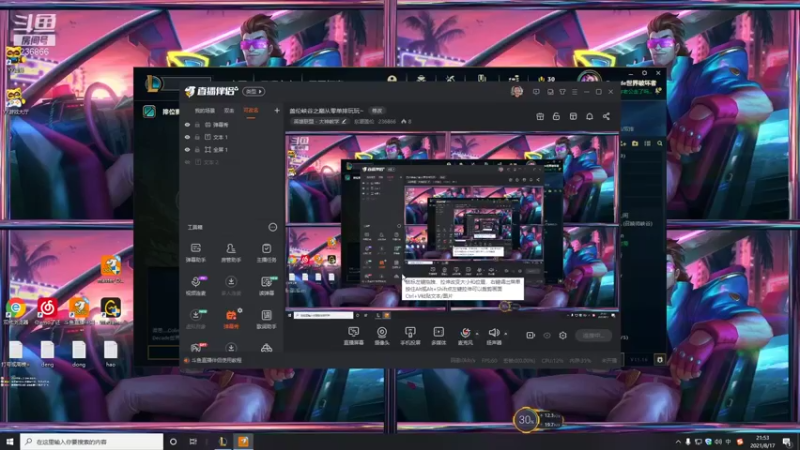This screenshot has height=450, width=800.
Task: Open the 视频连麦 microphone tool
Action: pyautogui.click(x=195, y=285)
